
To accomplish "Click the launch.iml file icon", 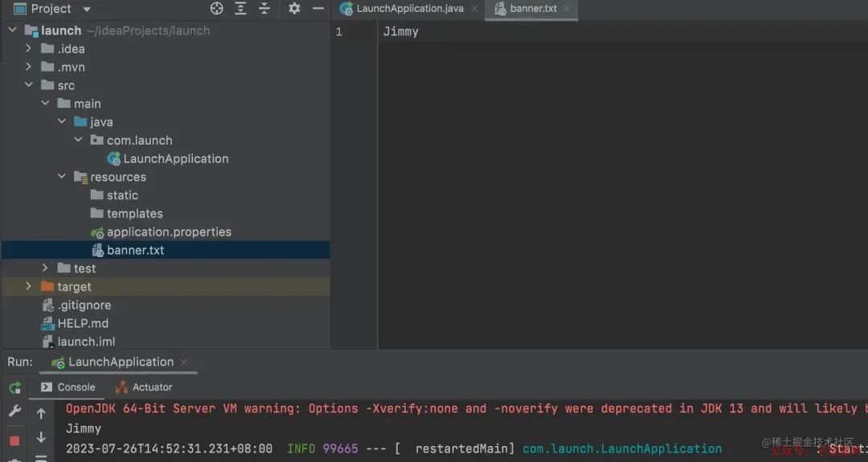I will pos(48,342).
